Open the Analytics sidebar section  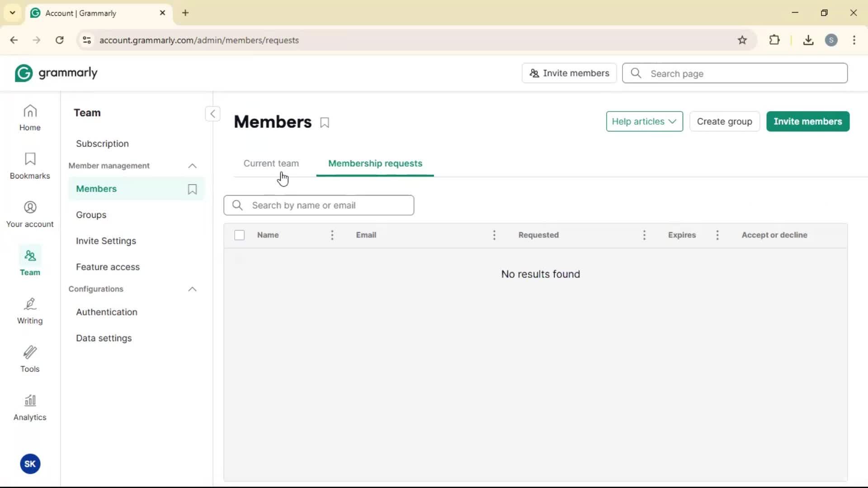point(30,408)
